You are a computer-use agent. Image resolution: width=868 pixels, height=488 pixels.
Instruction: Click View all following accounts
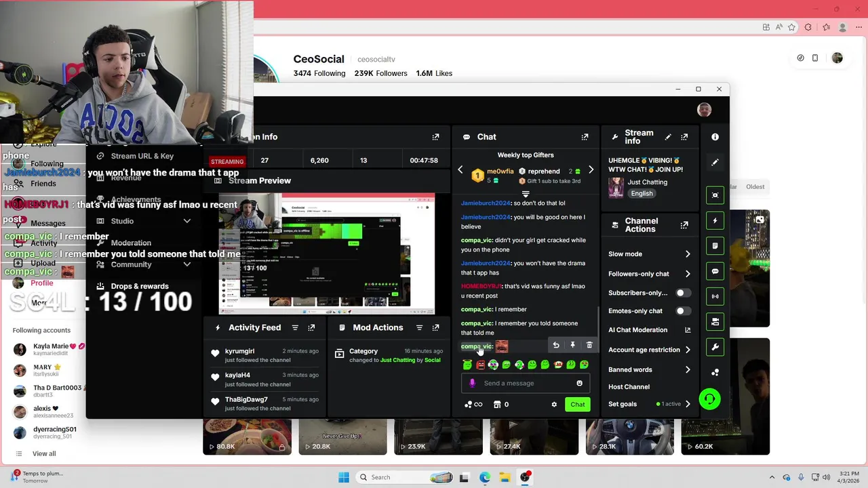44,453
